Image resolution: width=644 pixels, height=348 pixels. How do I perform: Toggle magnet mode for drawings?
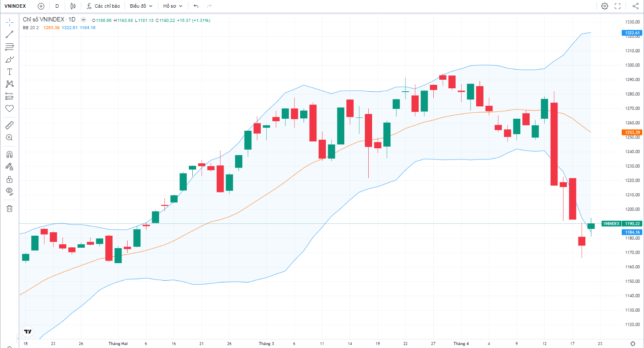(9, 154)
